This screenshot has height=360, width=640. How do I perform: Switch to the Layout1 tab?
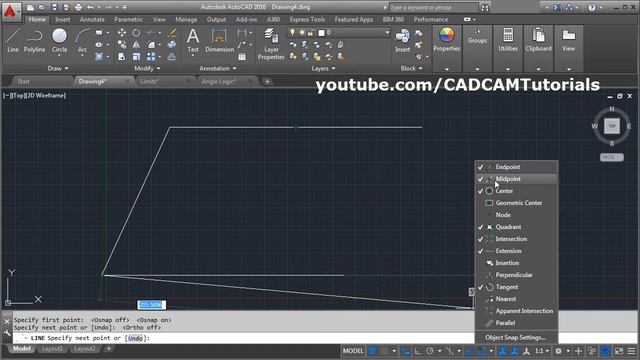pyautogui.click(x=52, y=349)
